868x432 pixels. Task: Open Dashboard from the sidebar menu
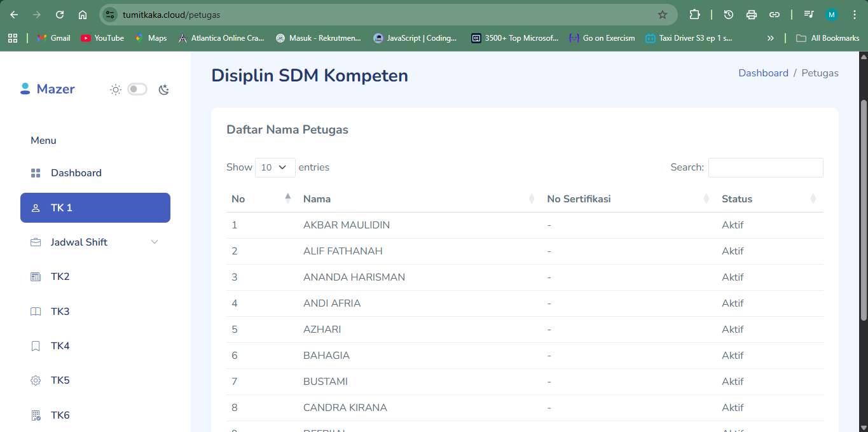point(76,173)
